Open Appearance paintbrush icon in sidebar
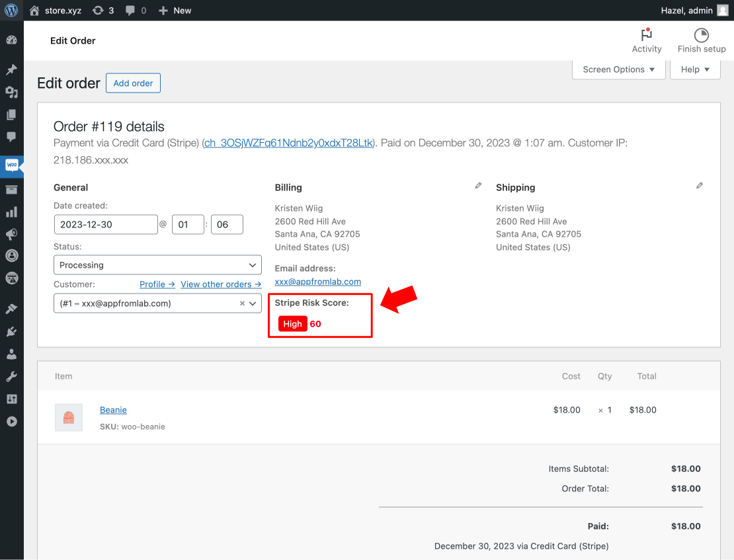Viewport: 734px width, 560px height. [x=12, y=309]
